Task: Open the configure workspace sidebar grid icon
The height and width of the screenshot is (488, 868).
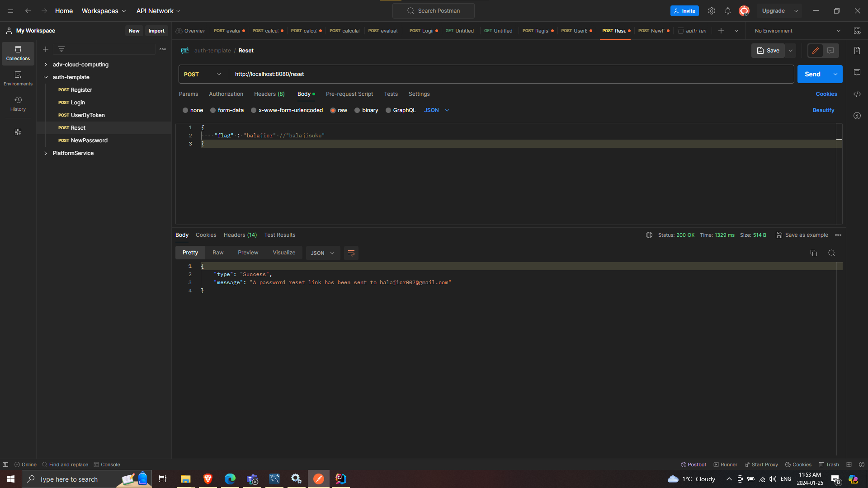Action: 18,132
